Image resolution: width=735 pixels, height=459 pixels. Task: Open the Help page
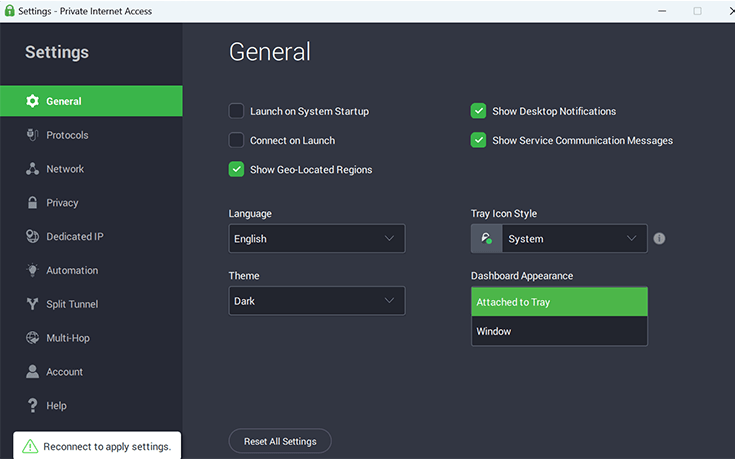point(91,405)
